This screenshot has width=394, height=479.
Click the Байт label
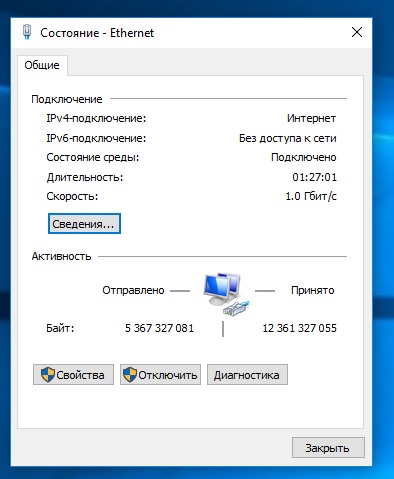pyautogui.click(x=60, y=328)
